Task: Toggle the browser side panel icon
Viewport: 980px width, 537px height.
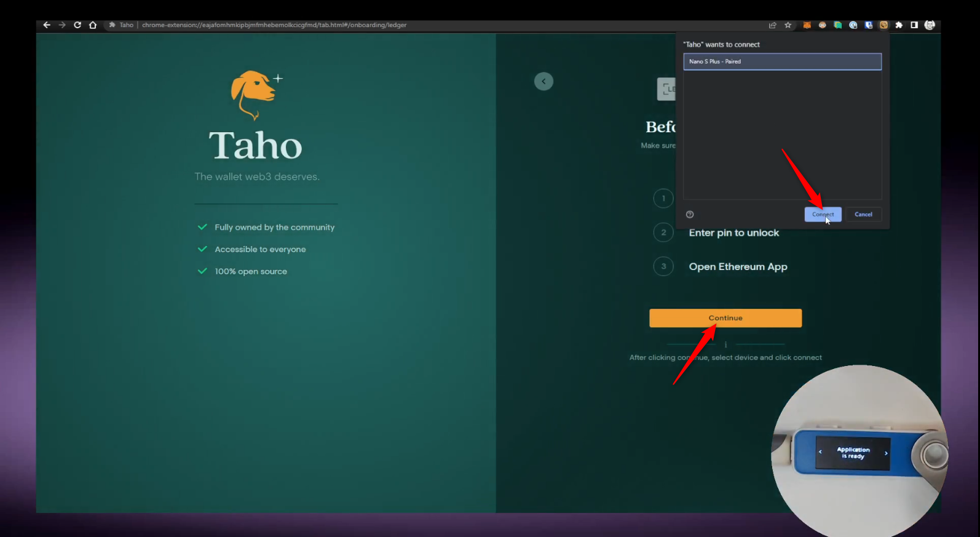Action: click(914, 25)
